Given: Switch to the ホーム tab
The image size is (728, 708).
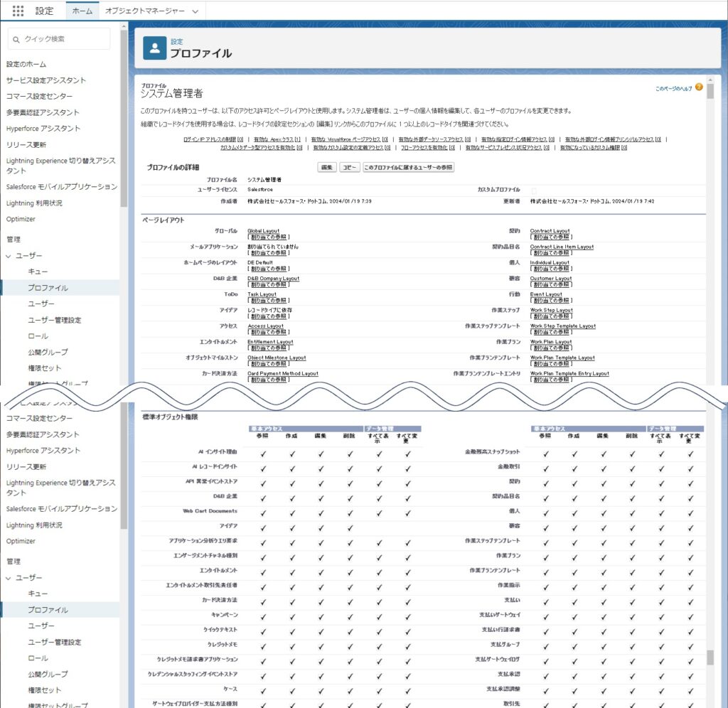Looking at the screenshot, I should [x=82, y=11].
